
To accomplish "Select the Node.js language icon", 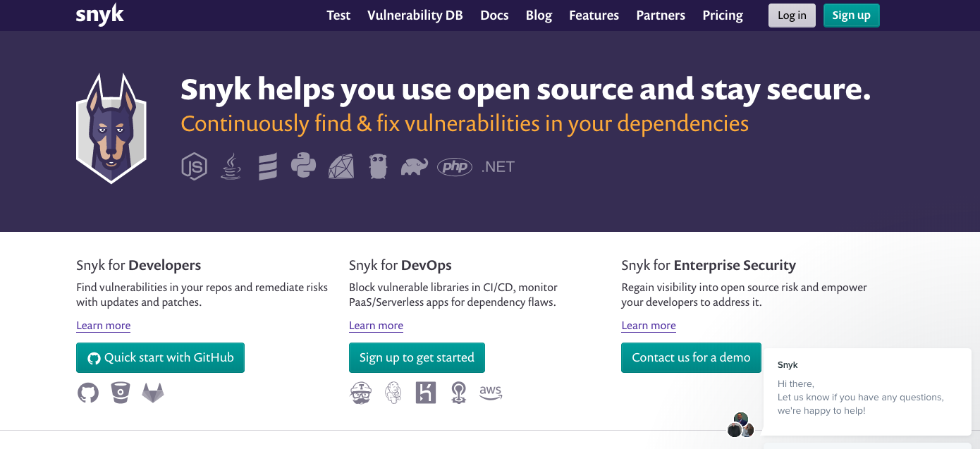I will (195, 166).
